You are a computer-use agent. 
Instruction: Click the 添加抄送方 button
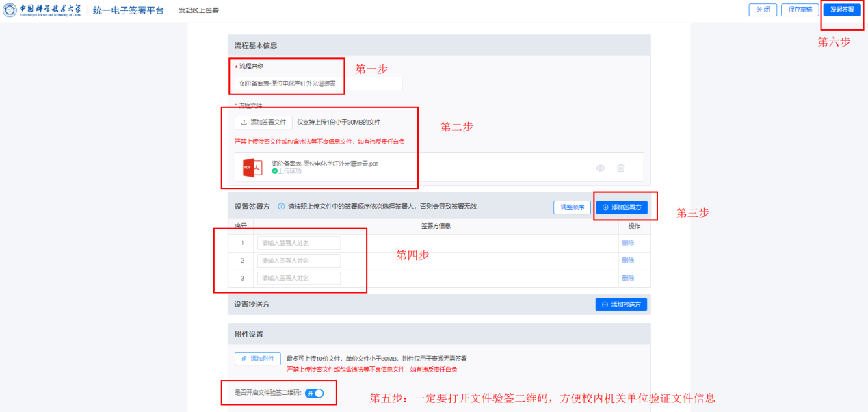click(621, 305)
